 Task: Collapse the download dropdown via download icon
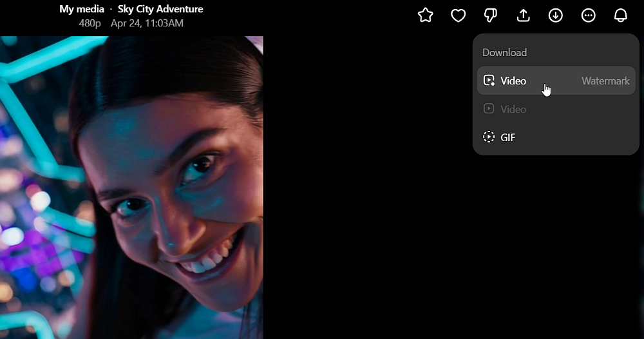556,15
